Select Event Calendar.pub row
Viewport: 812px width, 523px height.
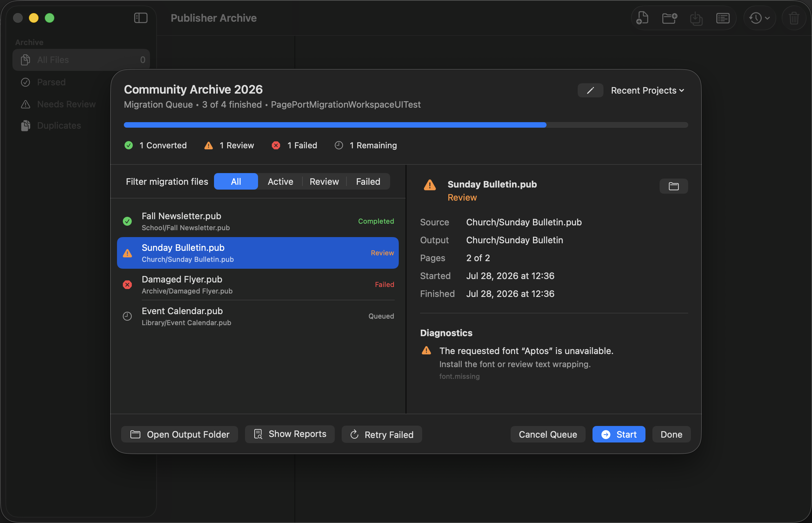coord(258,316)
